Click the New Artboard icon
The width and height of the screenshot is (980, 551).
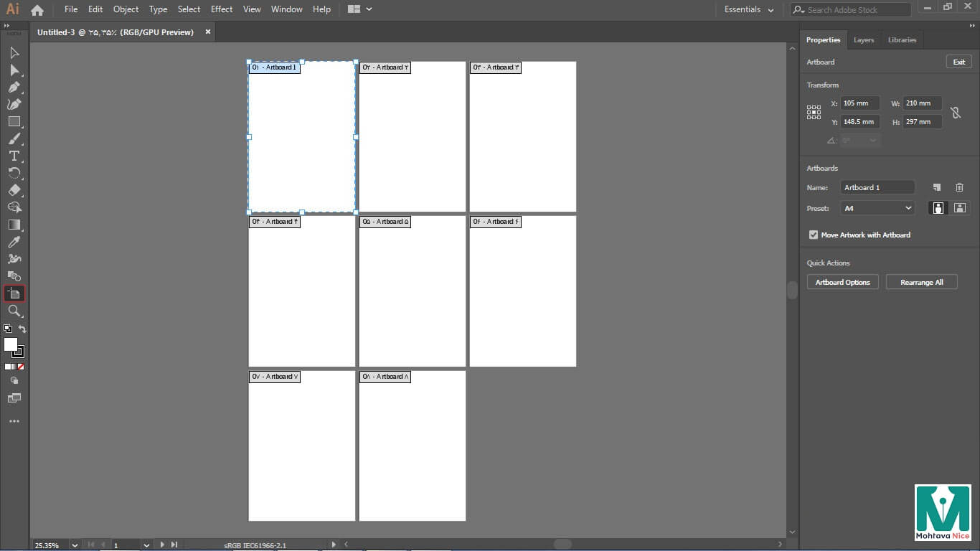click(x=937, y=187)
